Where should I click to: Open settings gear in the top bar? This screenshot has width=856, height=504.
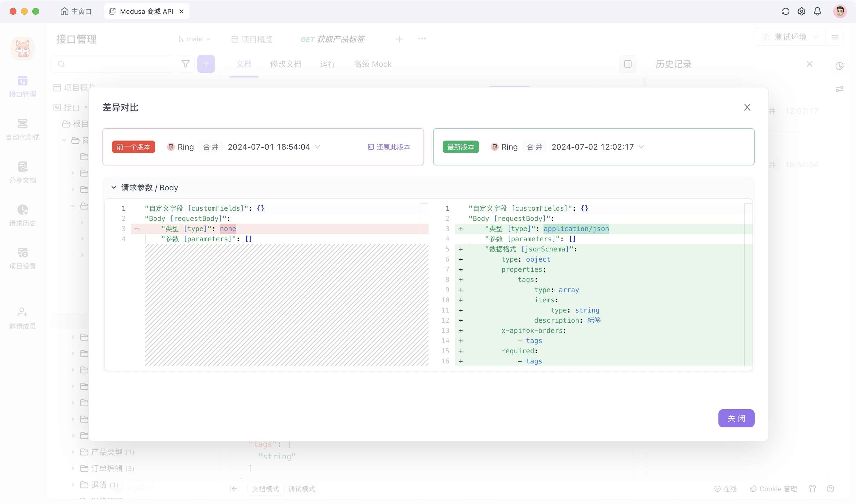(801, 11)
